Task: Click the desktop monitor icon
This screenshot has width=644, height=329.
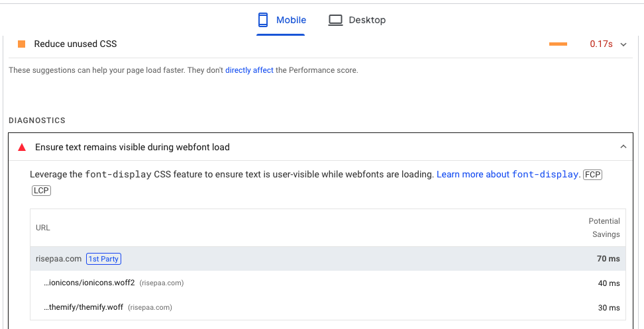Action: (336, 20)
